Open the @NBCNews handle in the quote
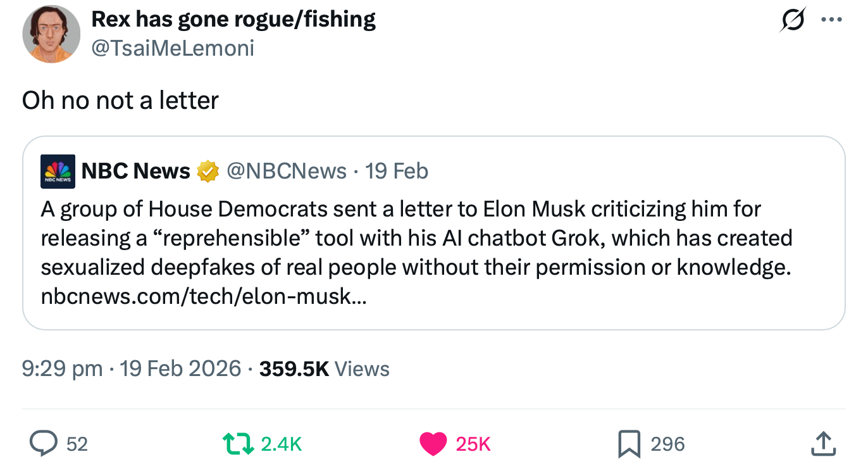The height and width of the screenshot is (471, 868). click(286, 172)
